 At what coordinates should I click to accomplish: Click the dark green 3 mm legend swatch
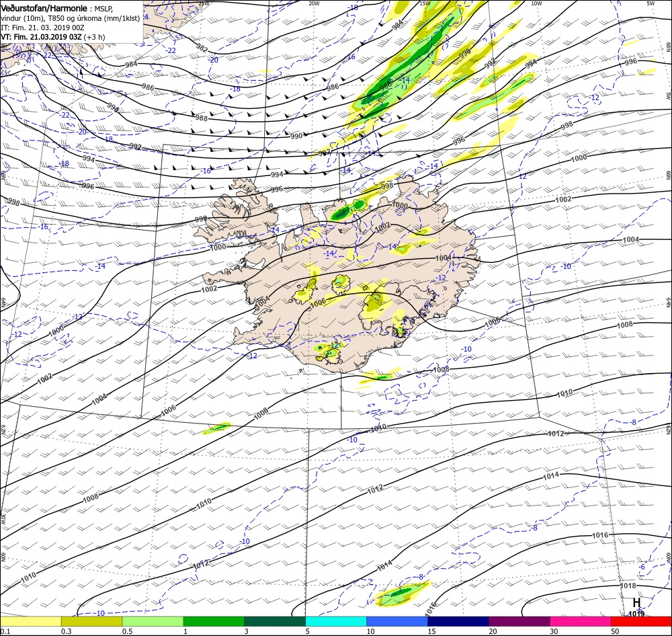tap(275, 622)
